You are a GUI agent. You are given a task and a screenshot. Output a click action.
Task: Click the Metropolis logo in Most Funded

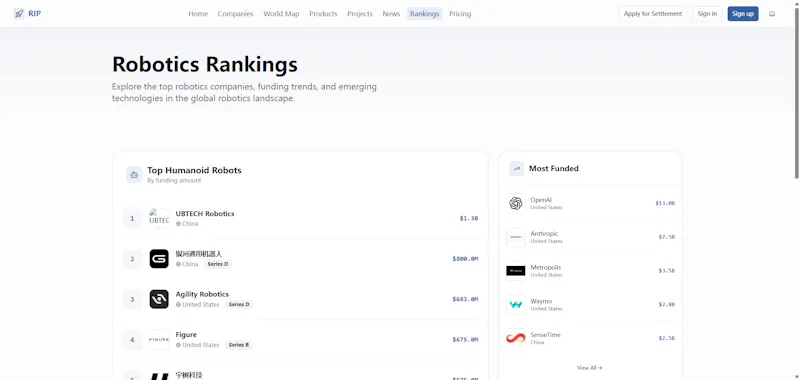point(516,271)
